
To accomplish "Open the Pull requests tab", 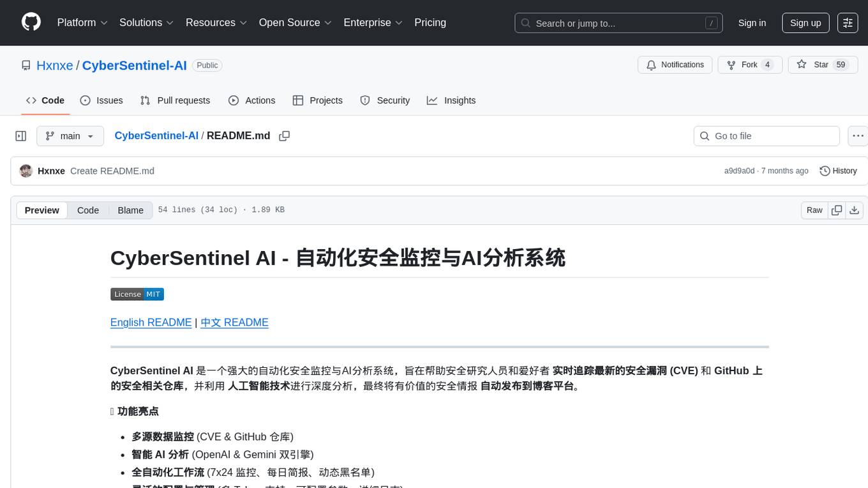I will coord(175,100).
